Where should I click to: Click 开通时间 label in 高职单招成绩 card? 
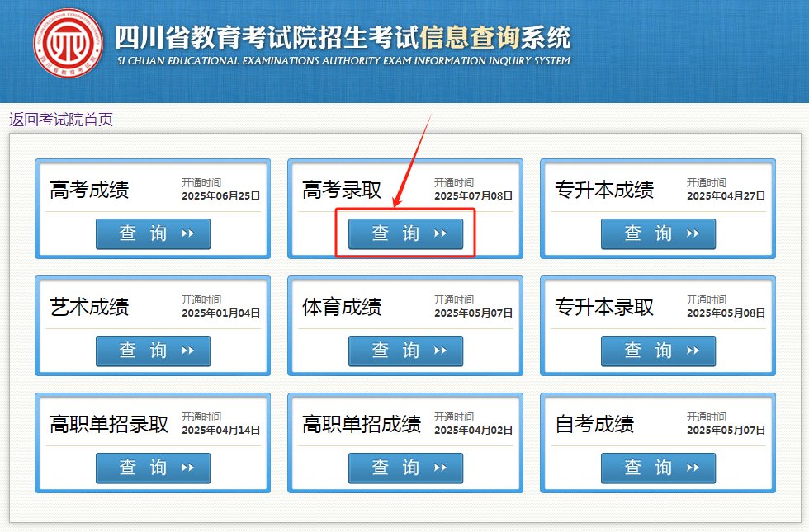click(453, 417)
